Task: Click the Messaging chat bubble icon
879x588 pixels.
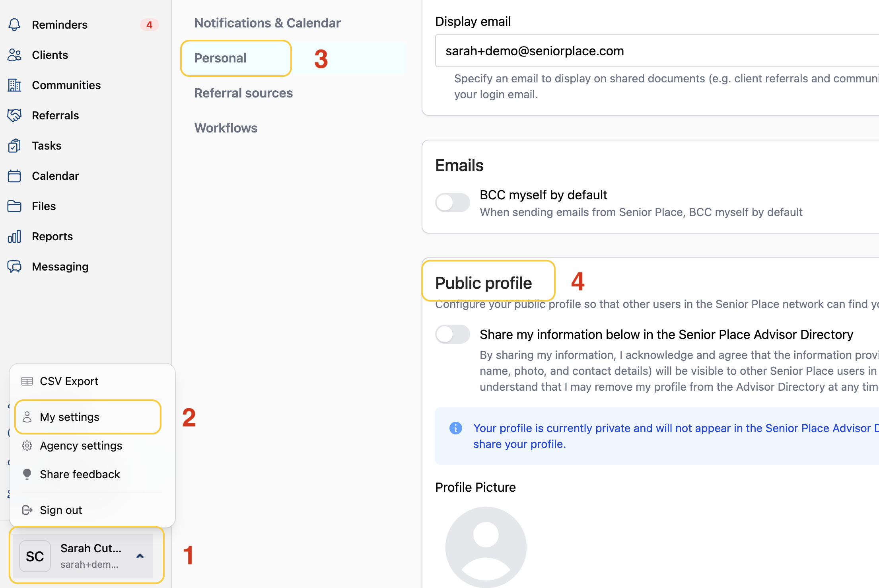Action: pos(14,267)
